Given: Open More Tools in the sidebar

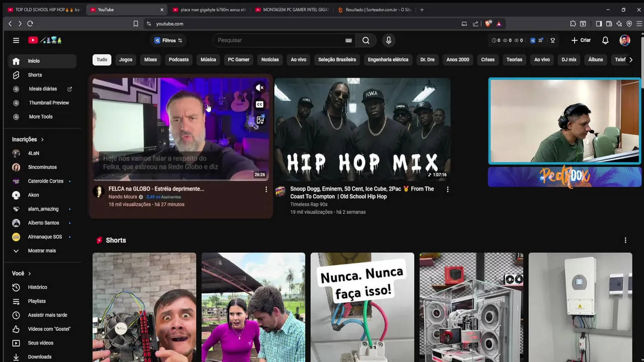Looking at the screenshot, I should pos(40,117).
